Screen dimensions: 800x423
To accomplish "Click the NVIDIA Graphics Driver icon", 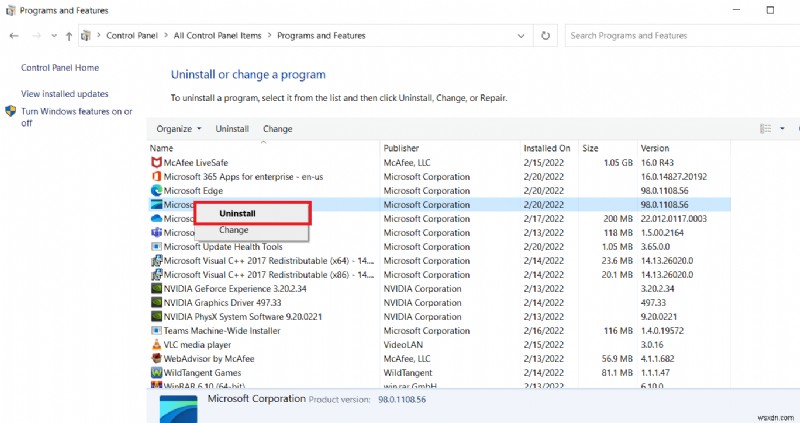I will [x=156, y=303].
